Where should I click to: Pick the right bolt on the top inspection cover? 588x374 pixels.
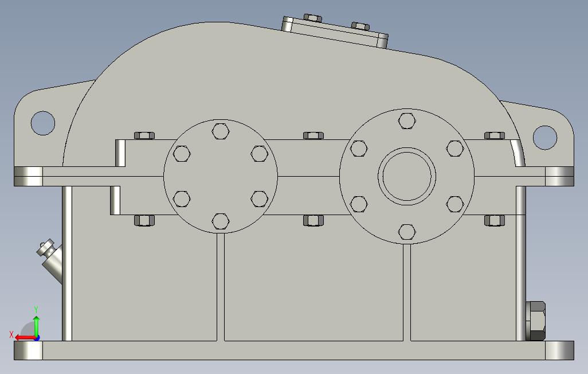pos(360,26)
